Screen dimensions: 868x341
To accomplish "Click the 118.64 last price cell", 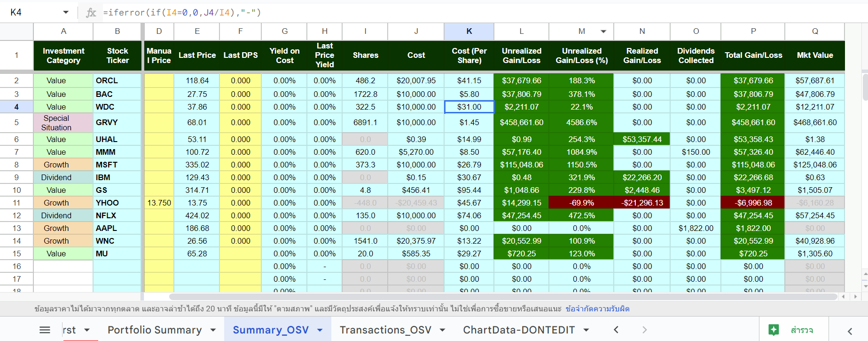I will 197,80.
